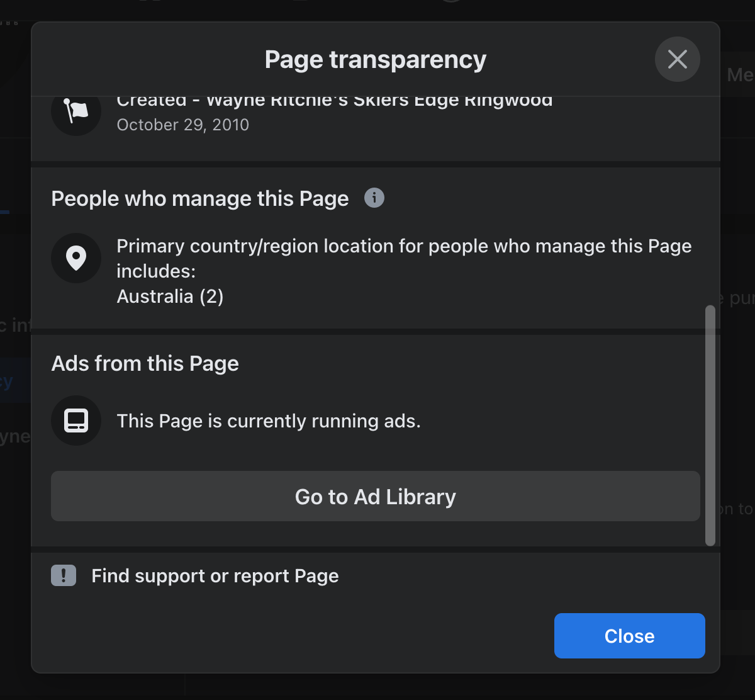This screenshot has width=755, height=700.
Task: Click This Page is currently running ads text
Action: point(269,421)
